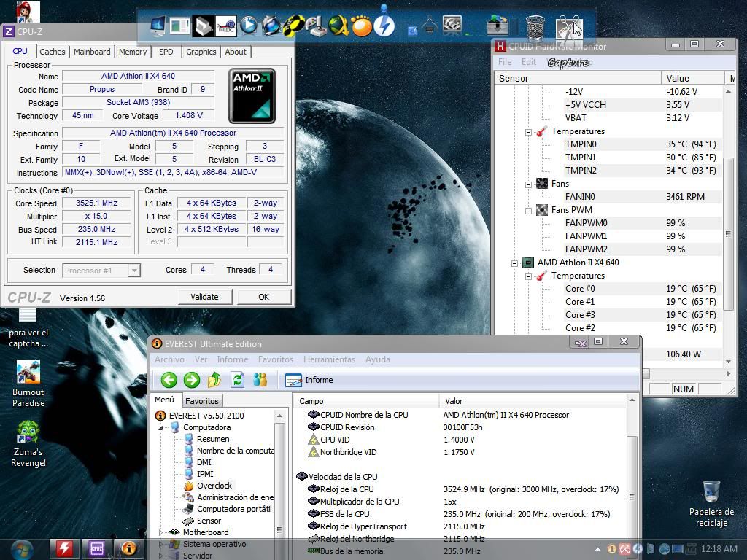Collapse the CPU Temperatures node above Core #0

528,276
